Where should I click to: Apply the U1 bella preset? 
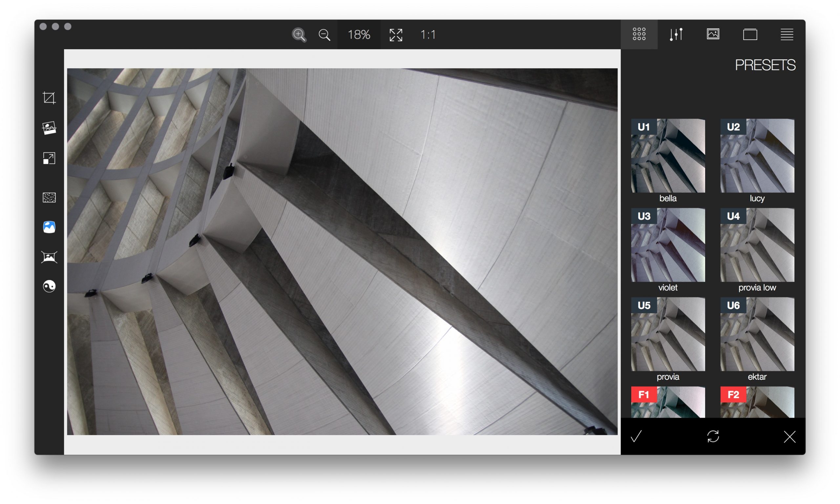pyautogui.click(x=668, y=155)
